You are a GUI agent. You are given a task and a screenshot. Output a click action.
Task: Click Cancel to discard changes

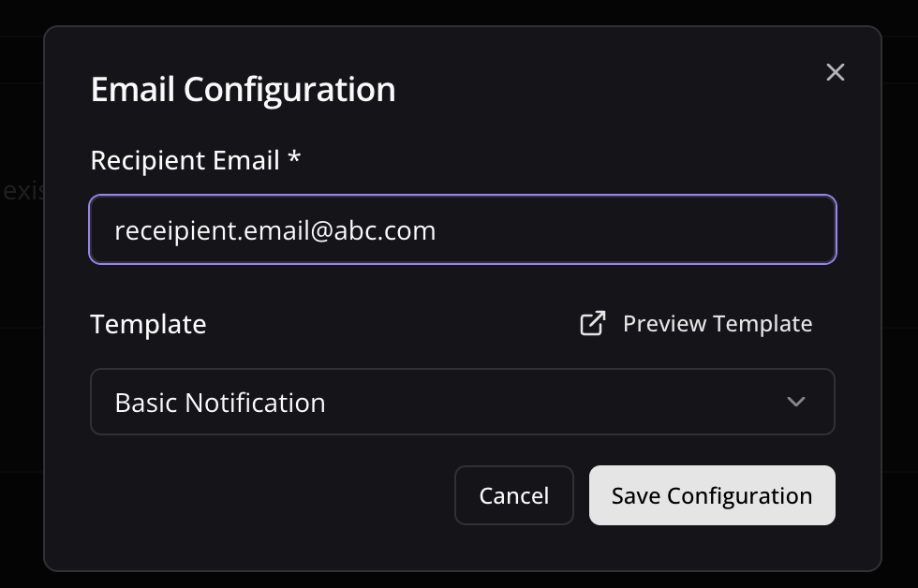pyautogui.click(x=514, y=495)
